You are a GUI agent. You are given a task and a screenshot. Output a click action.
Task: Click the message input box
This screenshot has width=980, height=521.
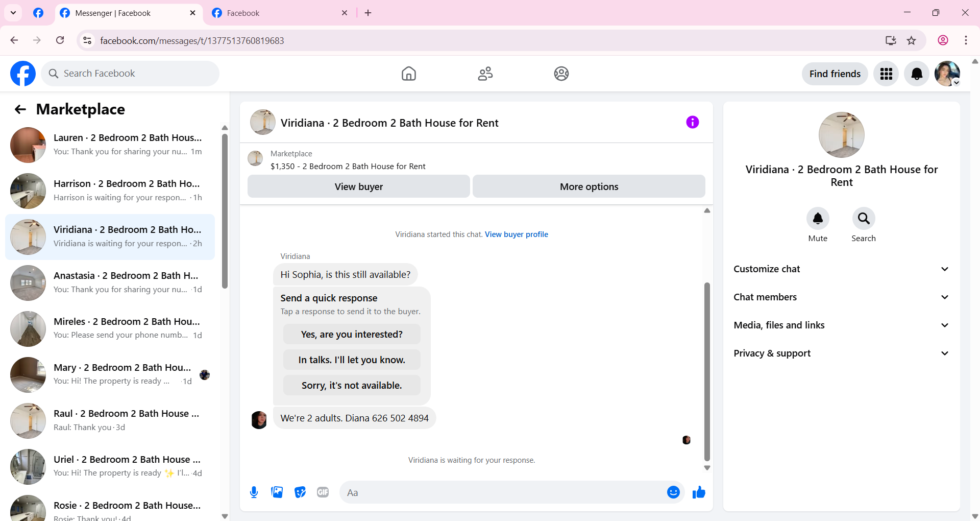[503, 492]
